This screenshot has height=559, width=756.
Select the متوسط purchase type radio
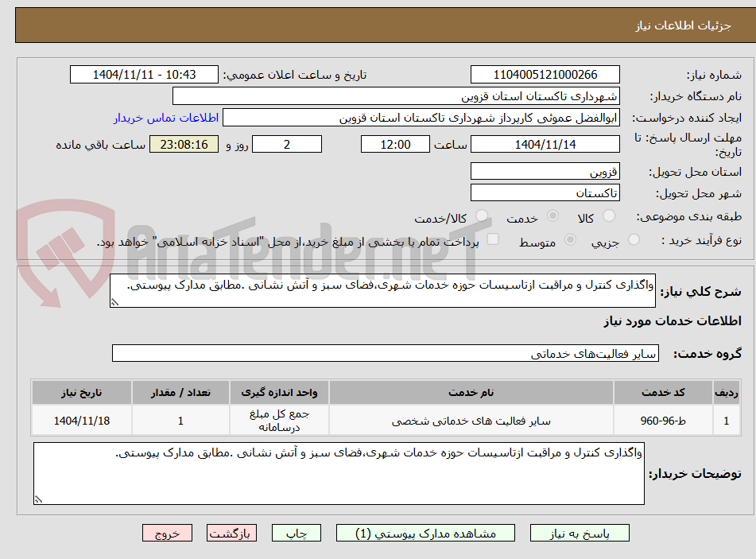point(570,239)
